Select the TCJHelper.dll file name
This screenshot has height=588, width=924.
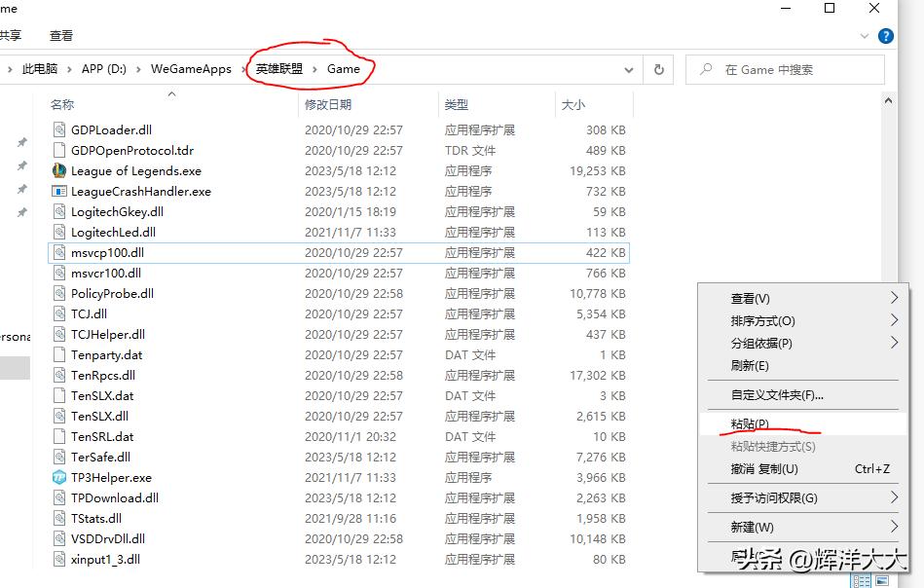point(108,335)
